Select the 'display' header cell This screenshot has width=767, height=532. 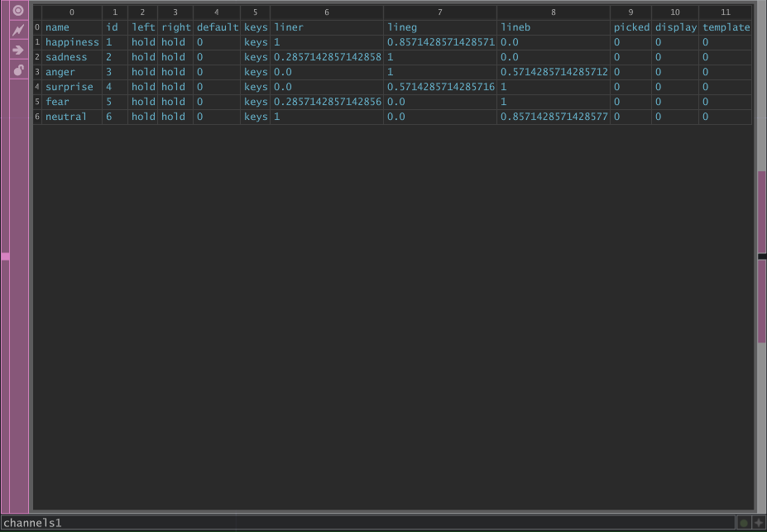tap(675, 27)
